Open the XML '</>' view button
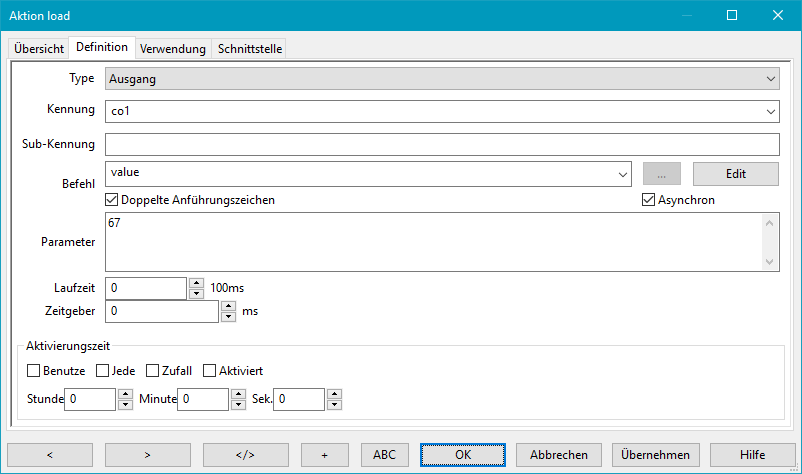 click(x=245, y=454)
